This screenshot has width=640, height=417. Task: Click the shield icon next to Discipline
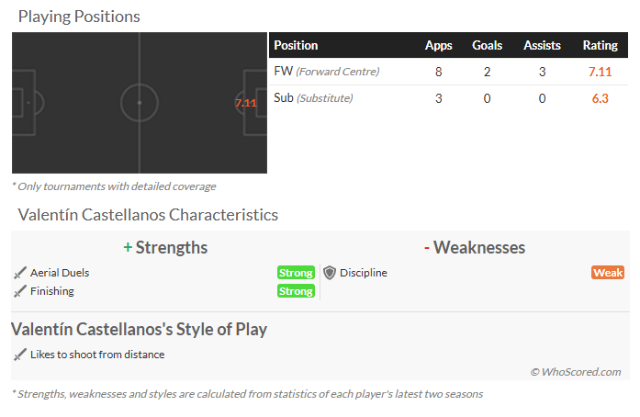tap(329, 273)
